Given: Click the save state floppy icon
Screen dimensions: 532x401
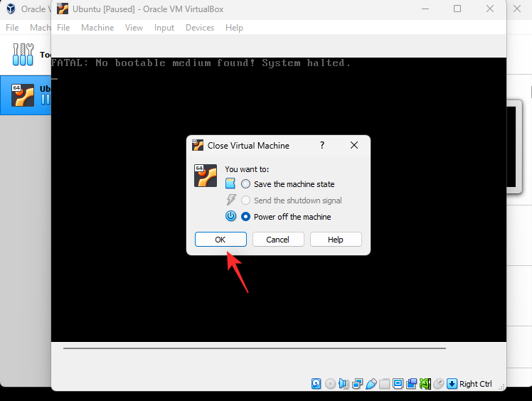Looking at the screenshot, I should [x=230, y=183].
